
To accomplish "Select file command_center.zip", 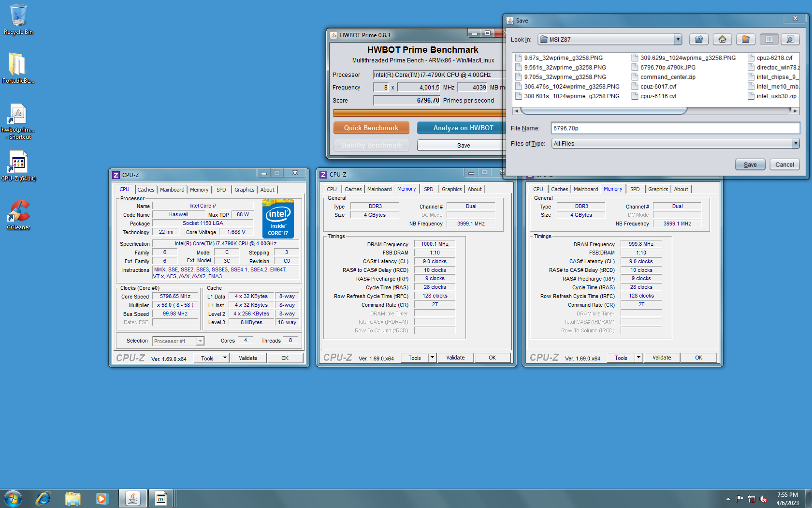I will [x=664, y=77].
